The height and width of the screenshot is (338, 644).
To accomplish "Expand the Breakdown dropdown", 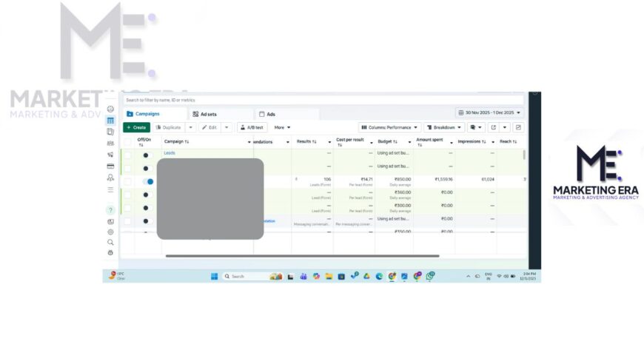I will 444,127.
